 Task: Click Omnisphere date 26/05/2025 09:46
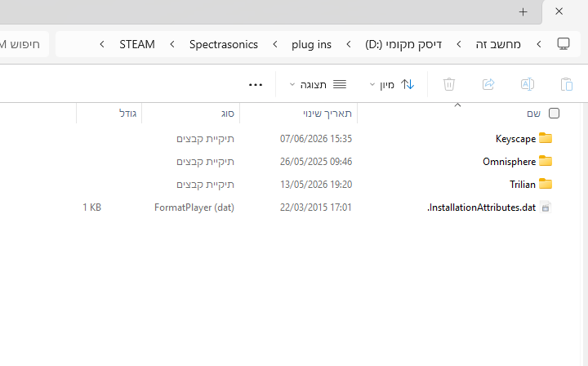click(x=316, y=162)
